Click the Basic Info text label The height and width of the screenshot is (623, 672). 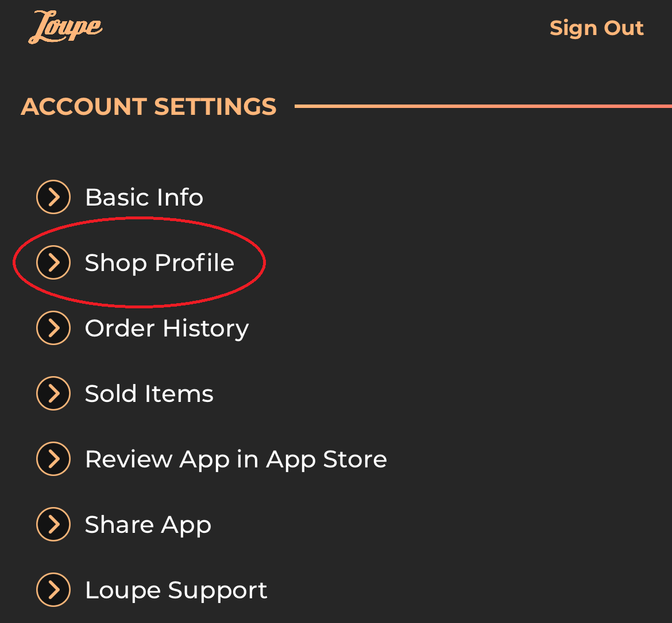pos(144,197)
